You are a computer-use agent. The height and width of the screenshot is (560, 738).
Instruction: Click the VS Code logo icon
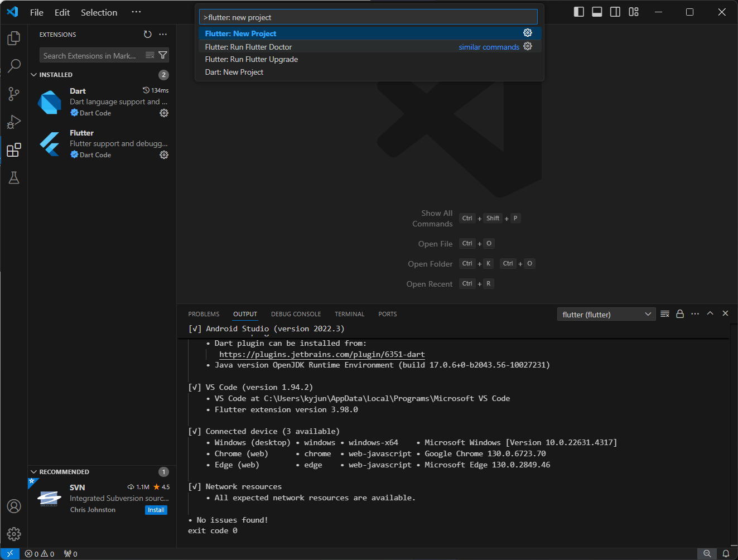pos(12,12)
